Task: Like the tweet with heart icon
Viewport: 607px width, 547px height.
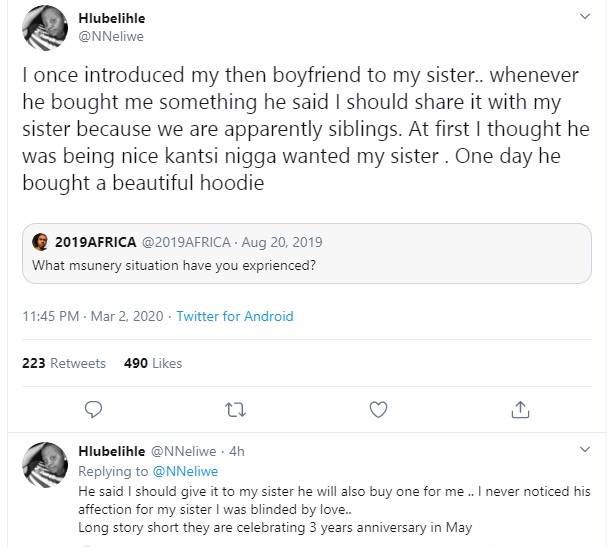Action: [378, 409]
